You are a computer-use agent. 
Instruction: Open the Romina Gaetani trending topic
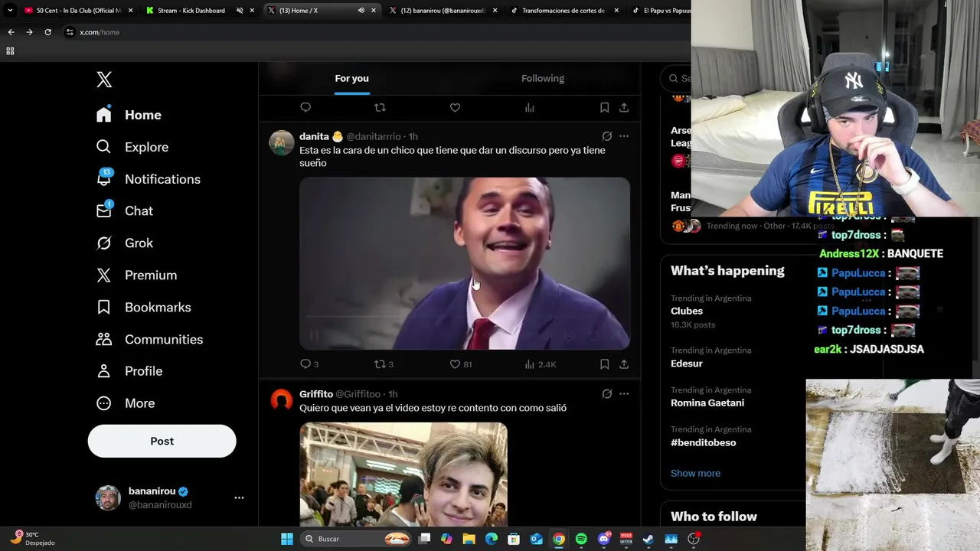tap(707, 403)
